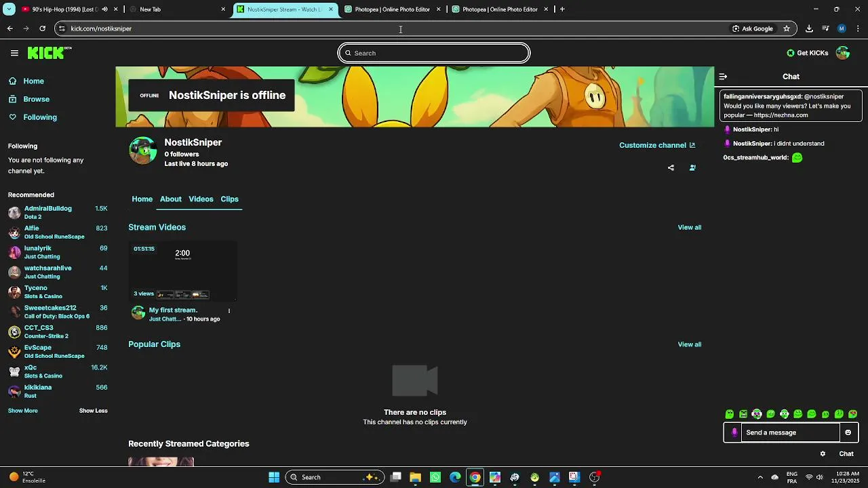Viewport: 868px width, 488px height.
Task: Open options menu for My first stream
Action: coord(229,311)
